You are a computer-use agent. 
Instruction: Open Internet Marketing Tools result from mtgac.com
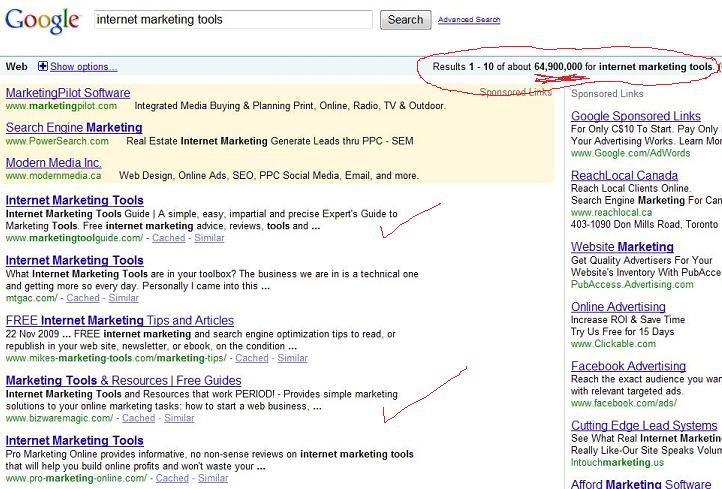tap(74, 261)
